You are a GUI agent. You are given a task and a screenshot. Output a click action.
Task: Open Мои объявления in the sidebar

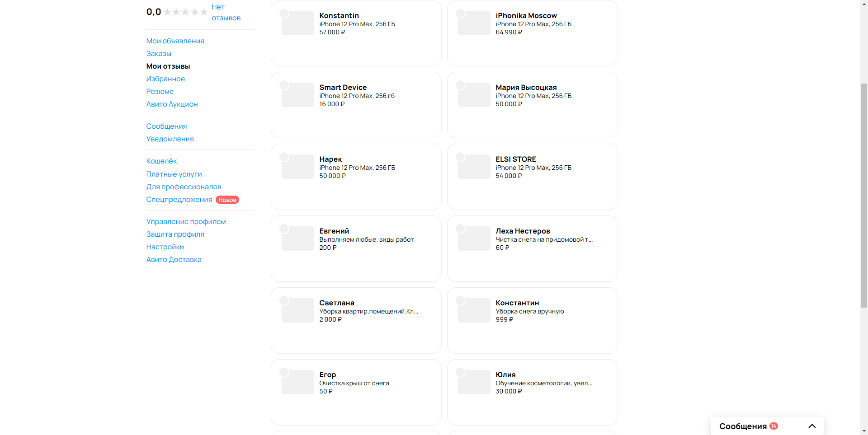coord(175,41)
